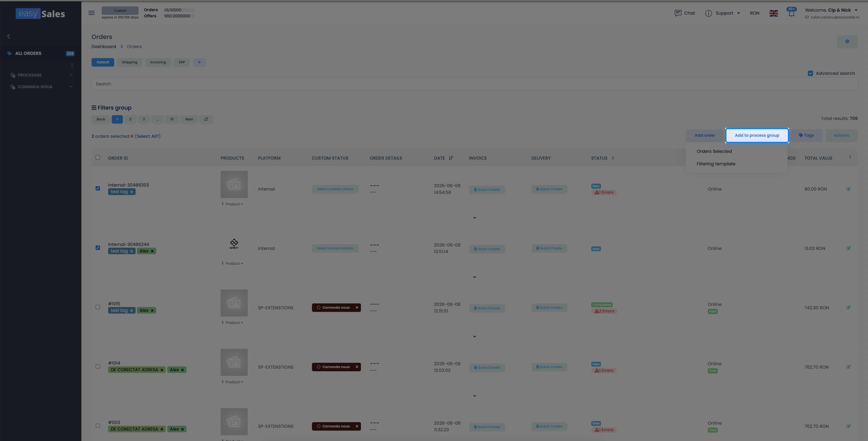
Task: Switch to ERP view tab
Action: [x=182, y=62]
